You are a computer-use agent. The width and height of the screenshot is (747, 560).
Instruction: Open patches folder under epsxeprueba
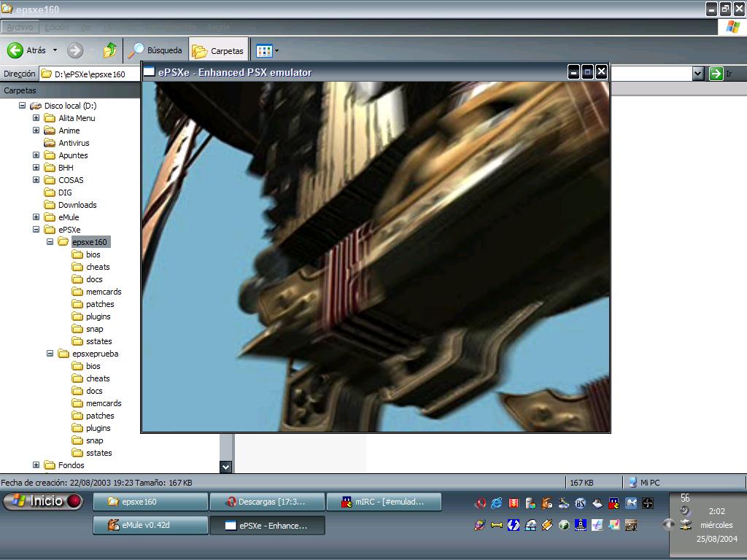point(93,415)
